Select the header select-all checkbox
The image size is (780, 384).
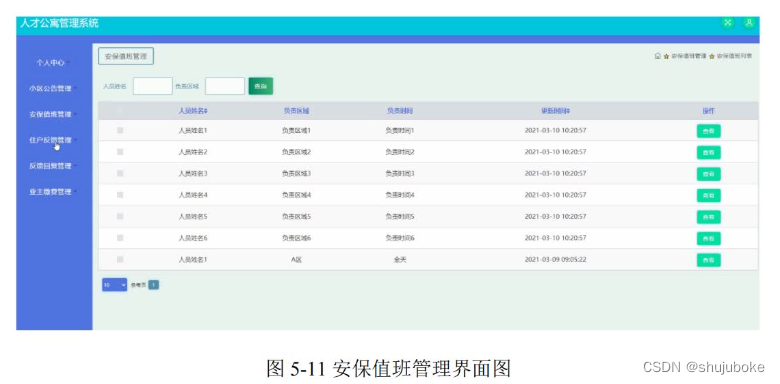pyautogui.click(x=120, y=111)
